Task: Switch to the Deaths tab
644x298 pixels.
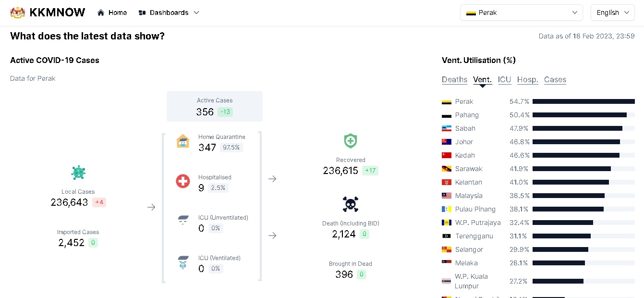Action: coord(454,80)
